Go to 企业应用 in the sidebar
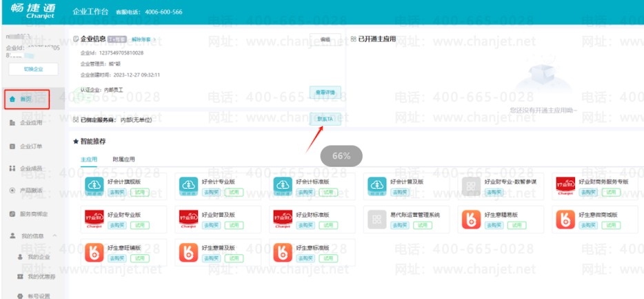The width and height of the screenshot is (644, 299). pyautogui.click(x=31, y=122)
